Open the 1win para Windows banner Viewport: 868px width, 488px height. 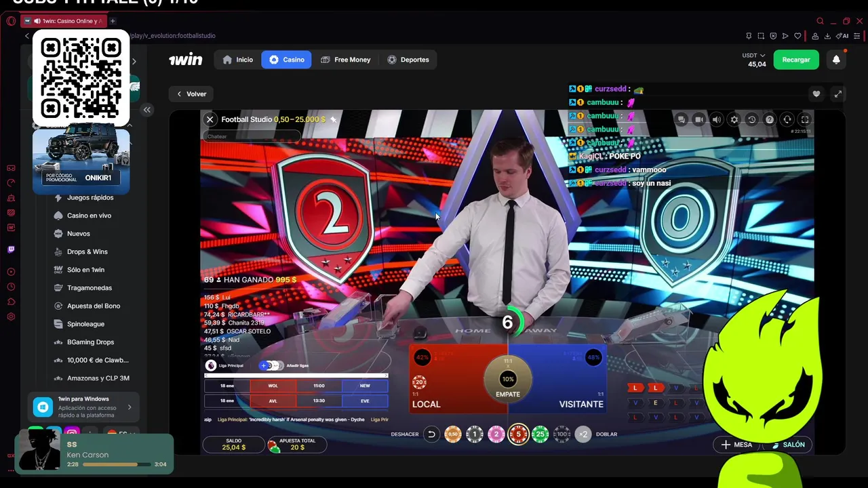click(x=83, y=407)
